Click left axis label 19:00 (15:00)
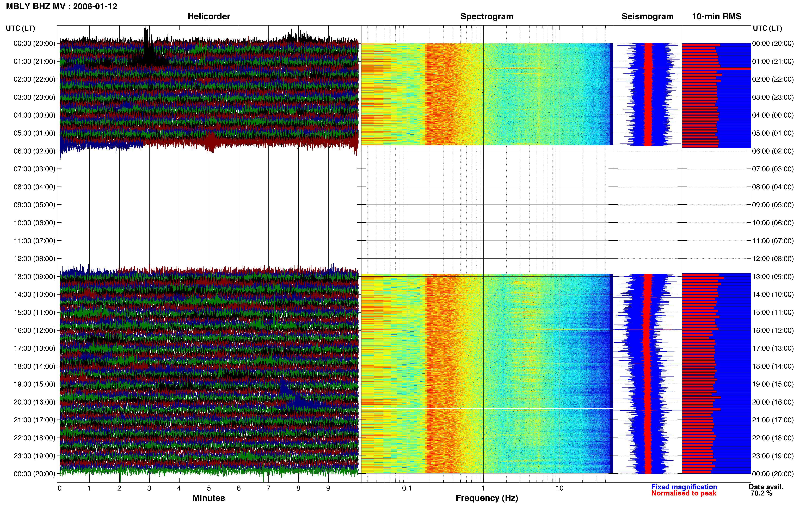The image size is (812, 508). pyautogui.click(x=34, y=384)
